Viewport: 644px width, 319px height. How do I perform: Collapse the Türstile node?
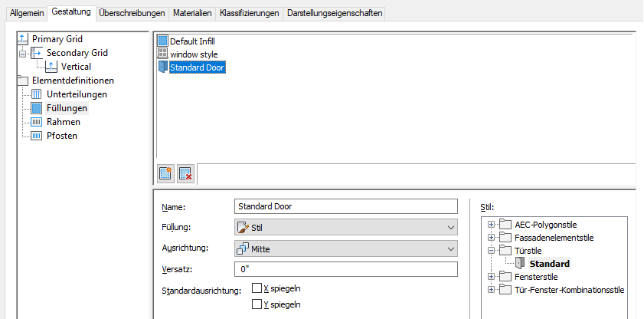click(490, 250)
